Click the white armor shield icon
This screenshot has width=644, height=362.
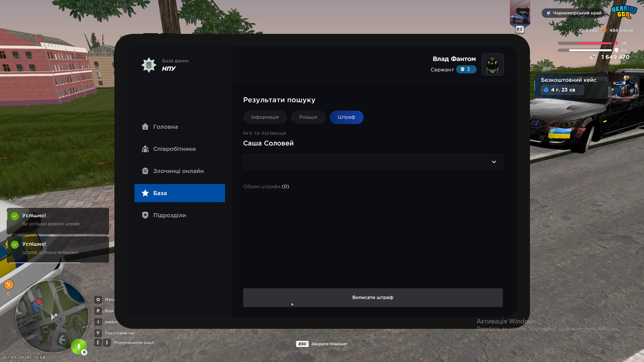[617, 50]
